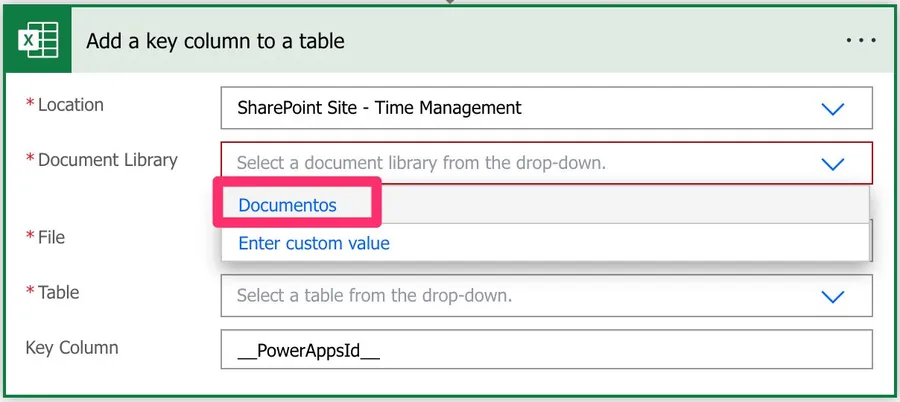Collapse the Document Library dropdown chevron
Image resolution: width=900 pixels, height=402 pixels.
(x=832, y=163)
